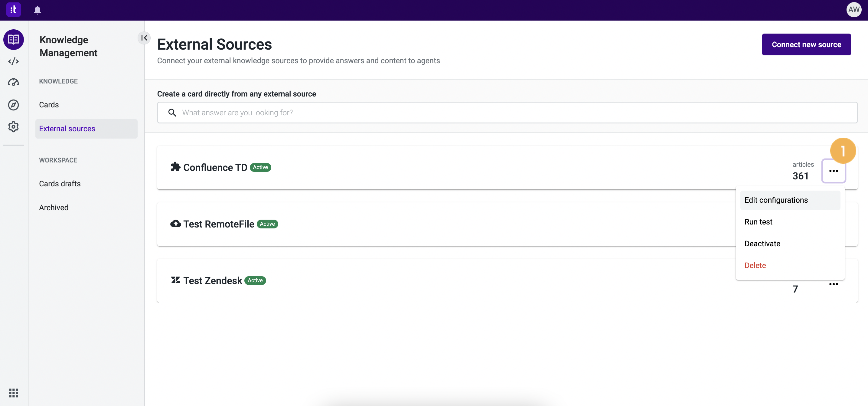The image size is (868, 406).
Task: Open the Knowledge Management book icon
Action: 13,39
